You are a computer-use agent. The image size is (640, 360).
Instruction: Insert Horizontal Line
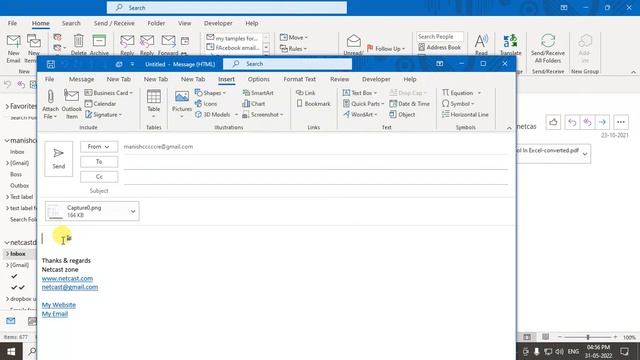click(x=465, y=115)
